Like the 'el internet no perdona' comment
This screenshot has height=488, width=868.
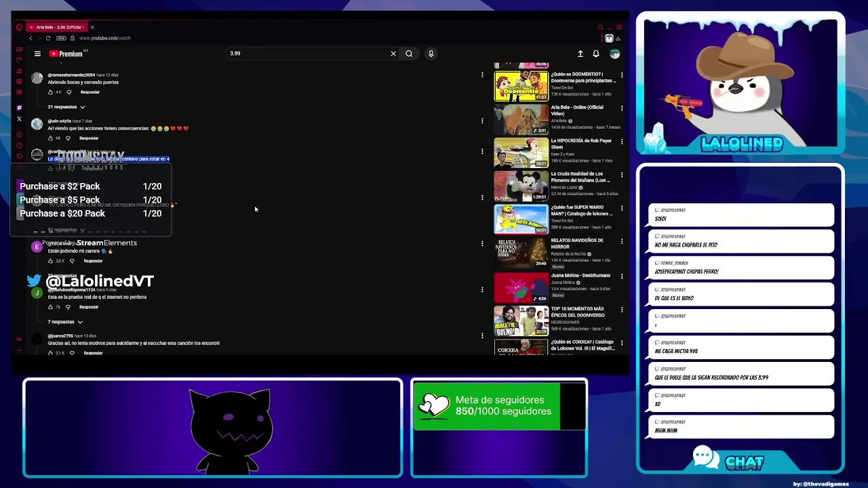[50, 307]
